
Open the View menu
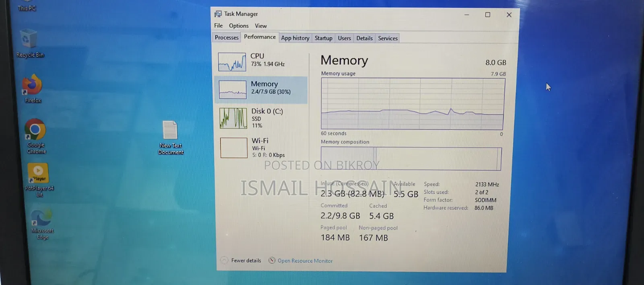(261, 26)
